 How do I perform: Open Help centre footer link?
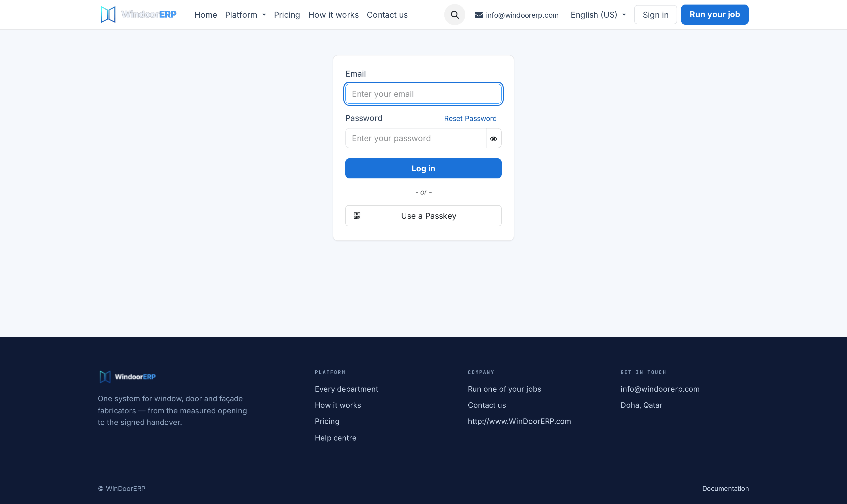(335, 438)
